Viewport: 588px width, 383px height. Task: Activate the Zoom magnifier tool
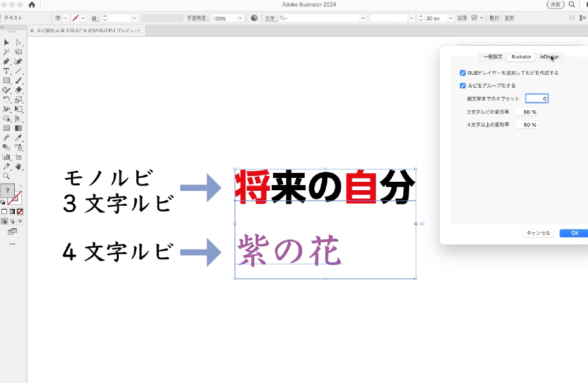(x=6, y=175)
